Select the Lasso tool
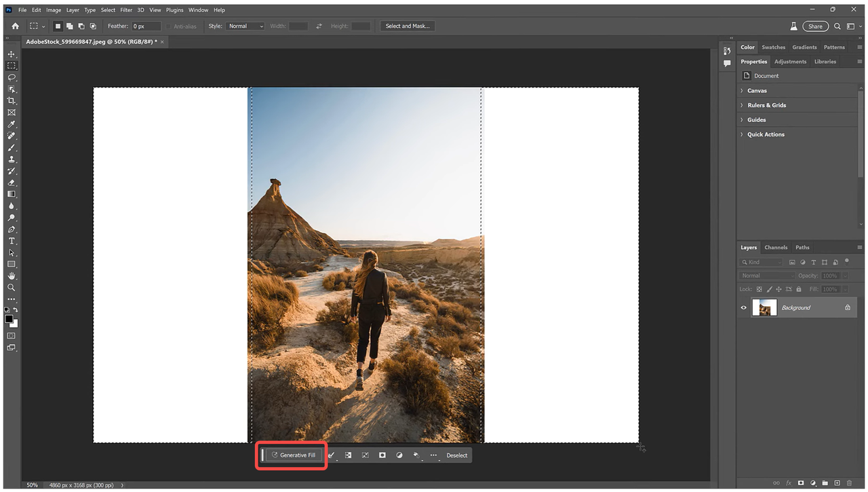The width and height of the screenshot is (868, 492). (x=11, y=77)
